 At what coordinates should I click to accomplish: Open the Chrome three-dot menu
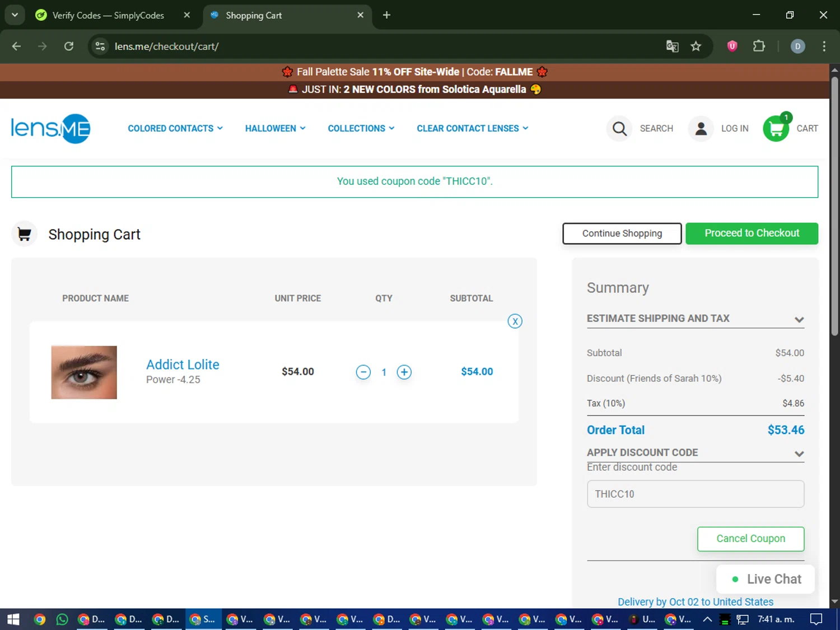(824, 46)
